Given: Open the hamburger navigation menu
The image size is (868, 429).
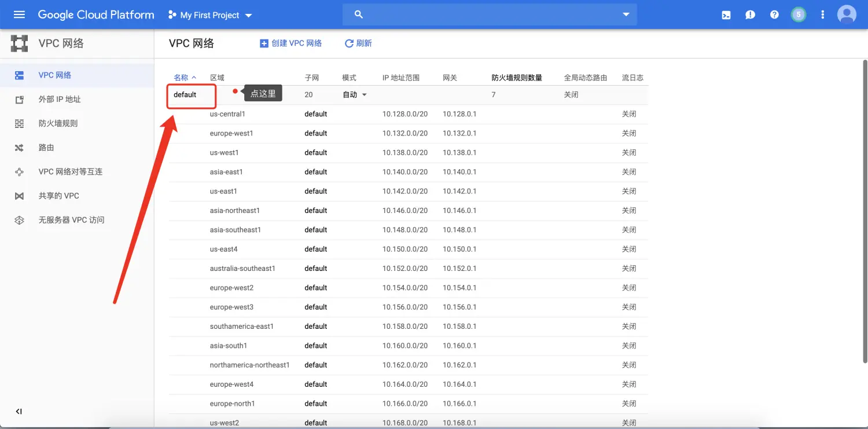Looking at the screenshot, I should [19, 14].
